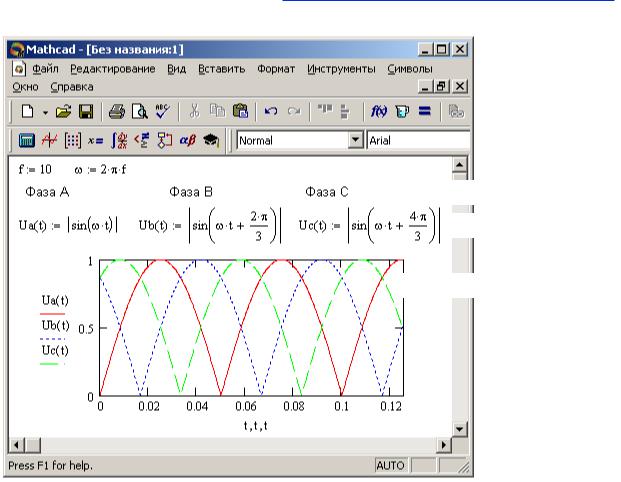Click the AUTO status bar indicator

pyautogui.click(x=390, y=465)
